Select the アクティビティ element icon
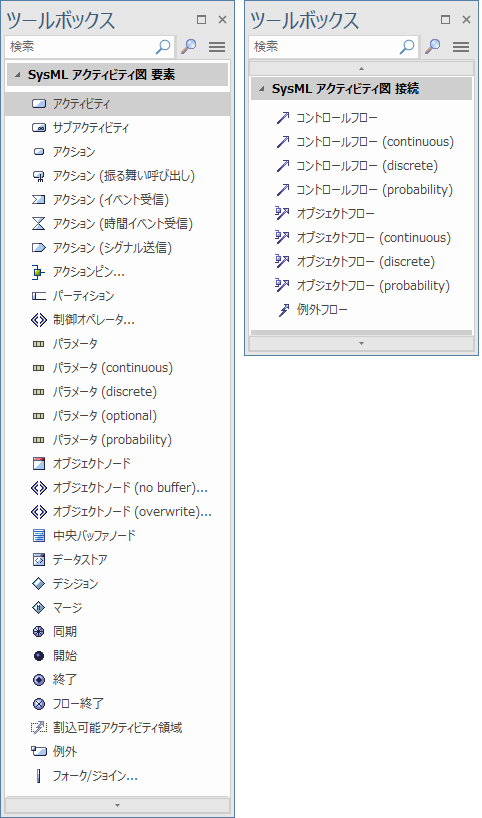This screenshot has width=482, height=818. tap(39, 104)
